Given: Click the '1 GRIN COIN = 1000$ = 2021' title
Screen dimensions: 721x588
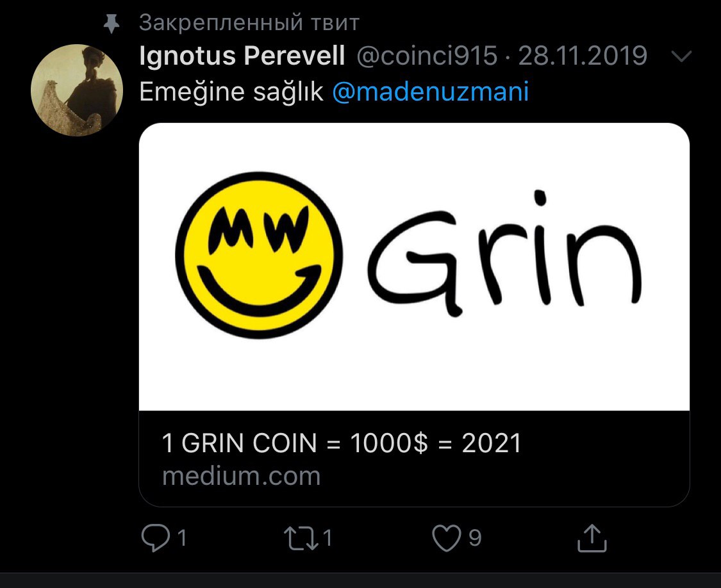Looking at the screenshot, I should click(342, 443).
